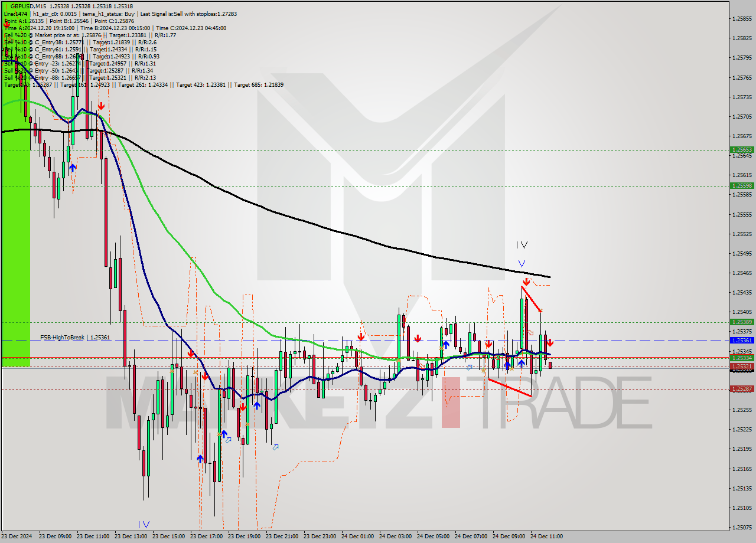The image size is (756, 543).
Task: Click the '24 Dec 03:00' time label
Action: [395, 537]
